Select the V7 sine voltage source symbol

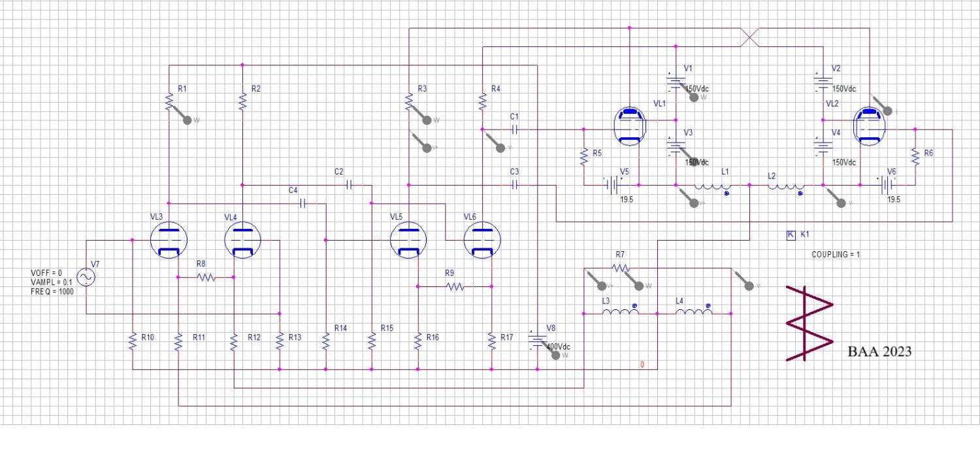tap(86, 277)
